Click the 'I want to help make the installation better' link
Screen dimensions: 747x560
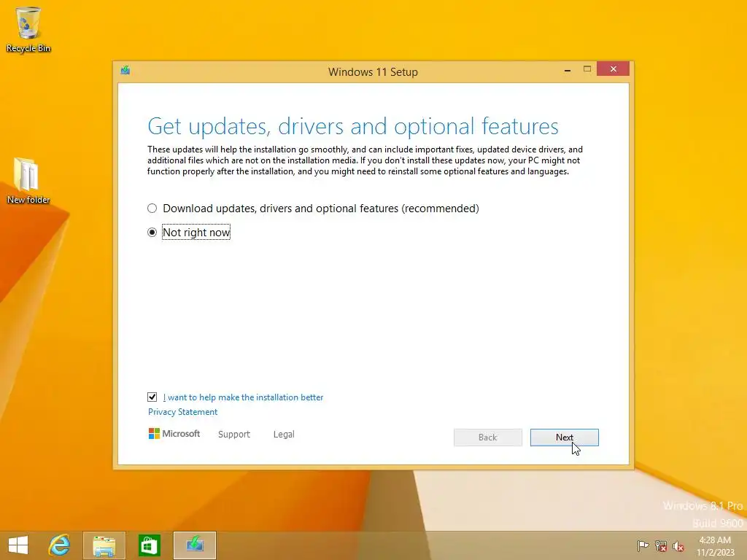click(x=243, y=397)
